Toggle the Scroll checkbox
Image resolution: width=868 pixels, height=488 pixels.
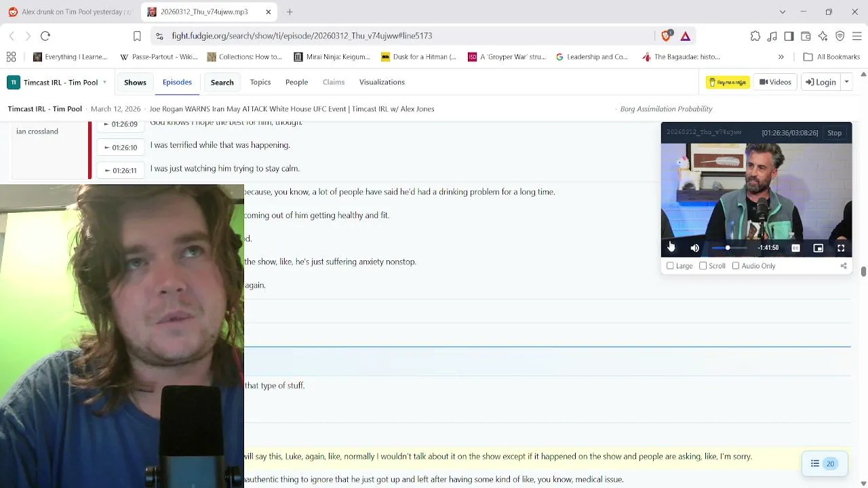[703, 266]
